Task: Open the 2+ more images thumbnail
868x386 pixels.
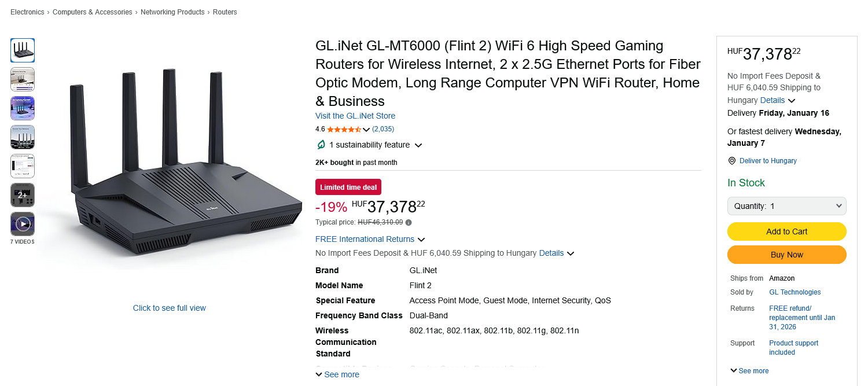Action: tap(23, 195)
